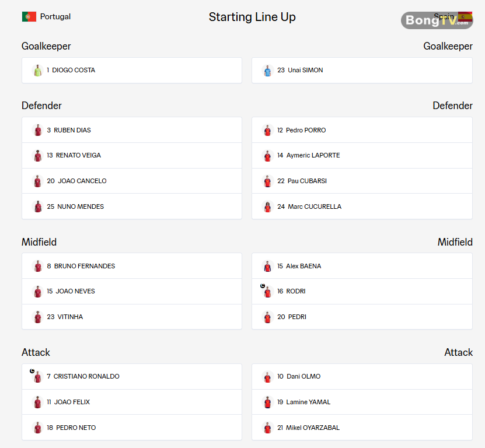
Task: Click captain badge next to Rodri
Action: (x=263, y=286)
